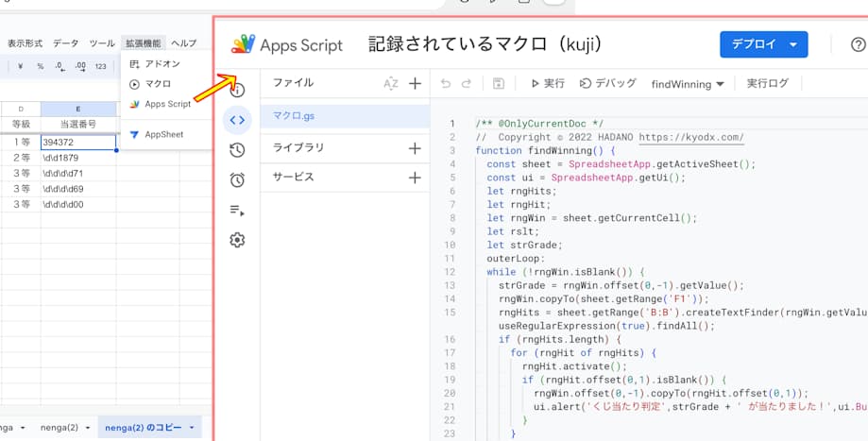Run the script with 実行 button
The width and height of the screenshot is (868, 441).
(x=548, y=83)
